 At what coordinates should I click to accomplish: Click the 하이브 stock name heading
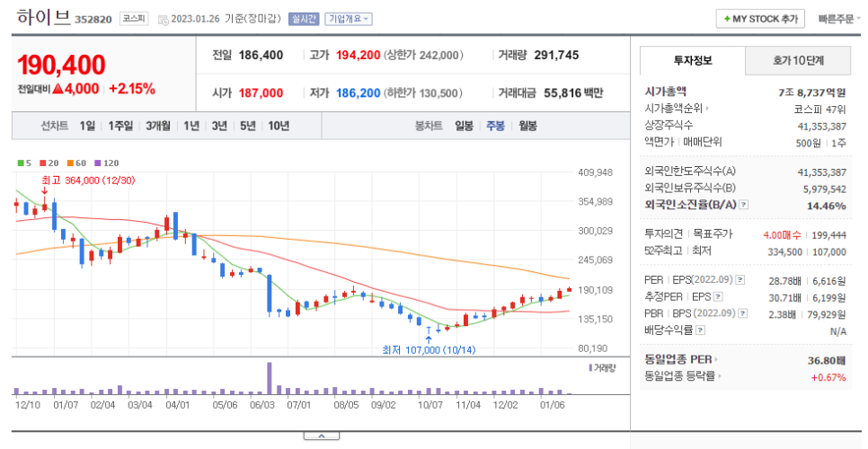44,18
